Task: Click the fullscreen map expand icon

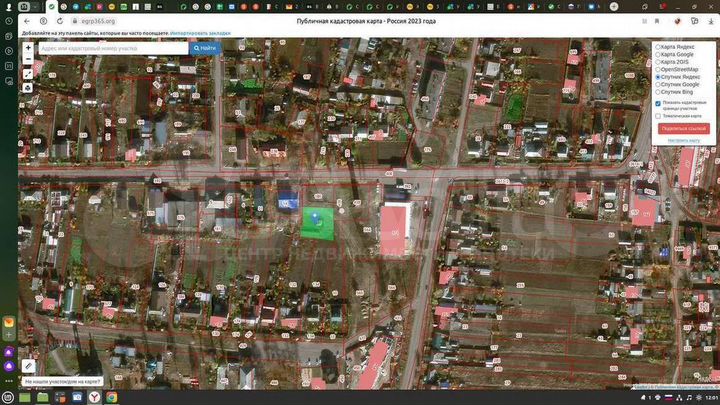Action: pos(28,74)
